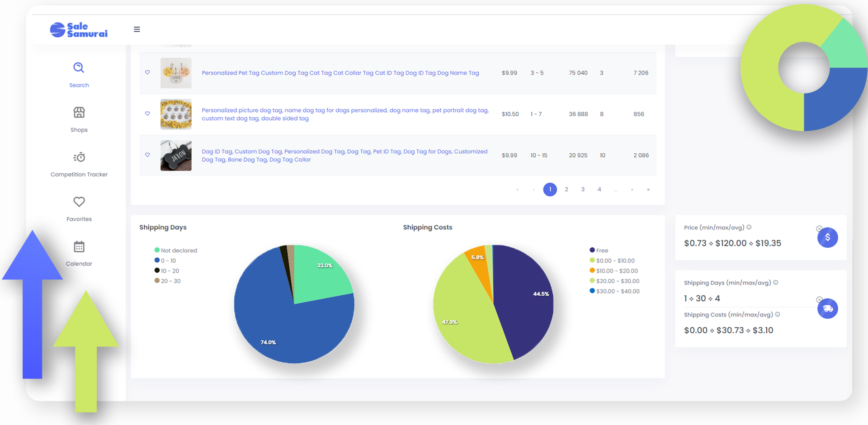Favorite the Dog ID Tag listing
868x425 pixels.
[x=147, y=155]
